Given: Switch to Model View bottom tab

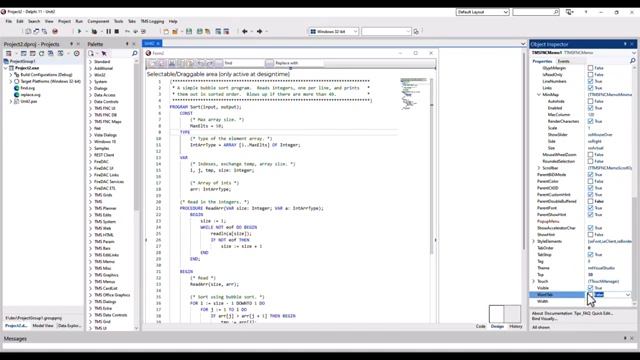Looking at the screenshot, I should [43, 326].
